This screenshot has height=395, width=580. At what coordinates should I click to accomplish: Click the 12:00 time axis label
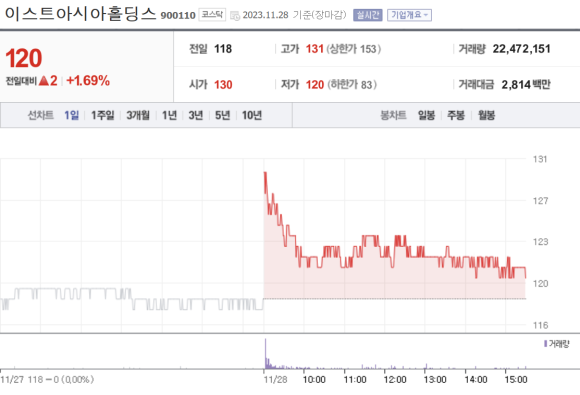[395, 380]
